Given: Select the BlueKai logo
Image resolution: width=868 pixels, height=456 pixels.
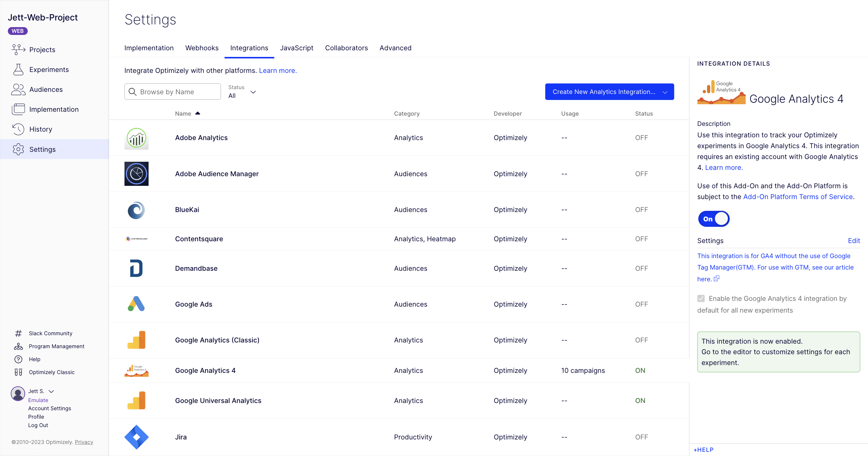Looking at the screenshot, I should click(137, 210).
